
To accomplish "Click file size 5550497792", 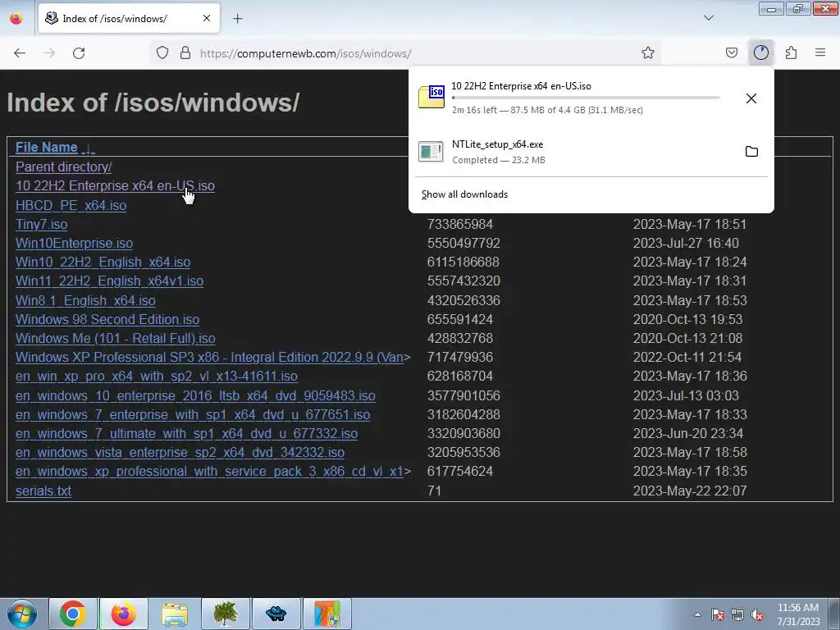I will point(463,243).
